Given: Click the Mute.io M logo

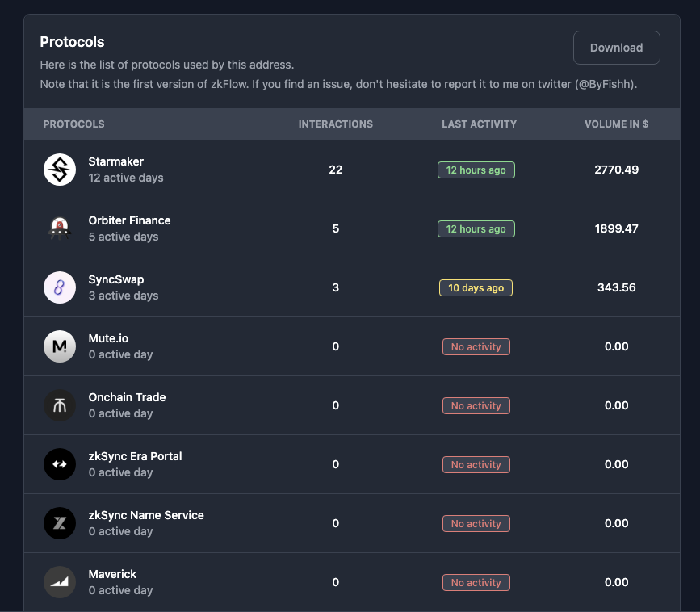Looking at the screenshot, I should [x=60, y=346].
